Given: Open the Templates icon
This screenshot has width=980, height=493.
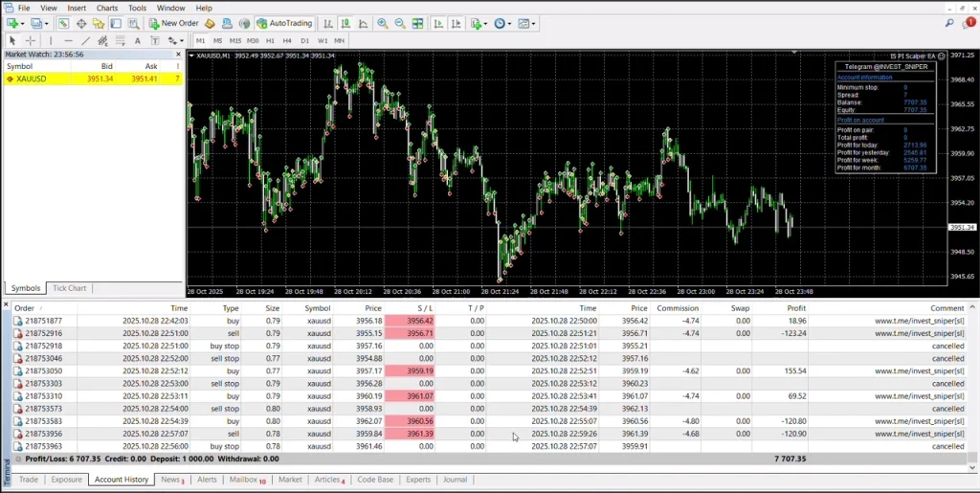Looking at the screenshot, I should 523,23.
